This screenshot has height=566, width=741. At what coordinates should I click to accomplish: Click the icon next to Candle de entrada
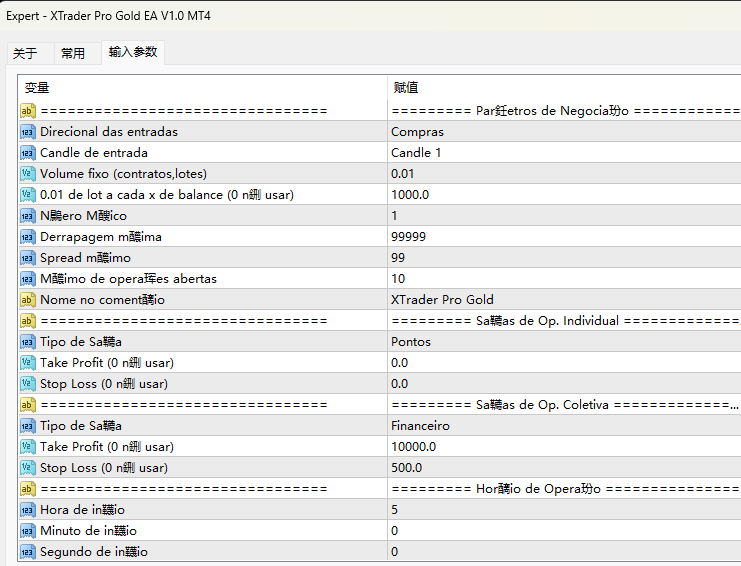(x=28, y=153)
